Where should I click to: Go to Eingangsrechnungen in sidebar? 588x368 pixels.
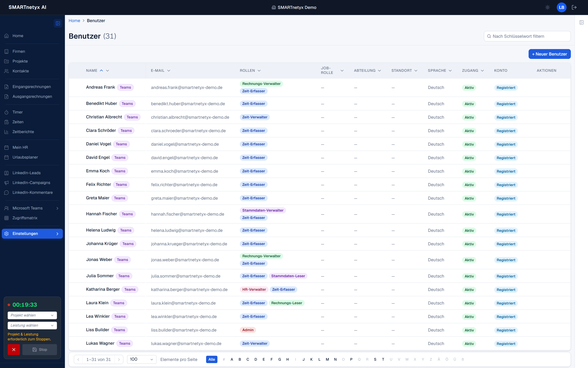[x=32, y=87]
